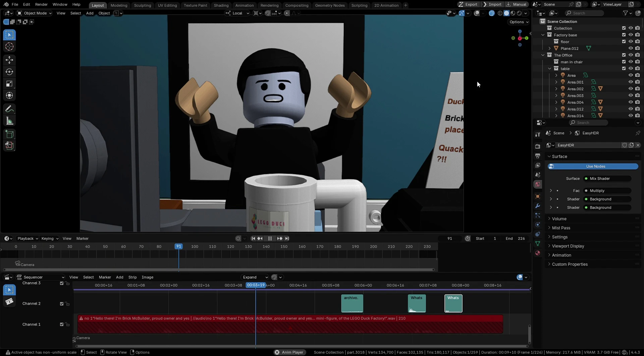
Task: Toggle snapping magnet in viewport header
Action: click(268, 13)
